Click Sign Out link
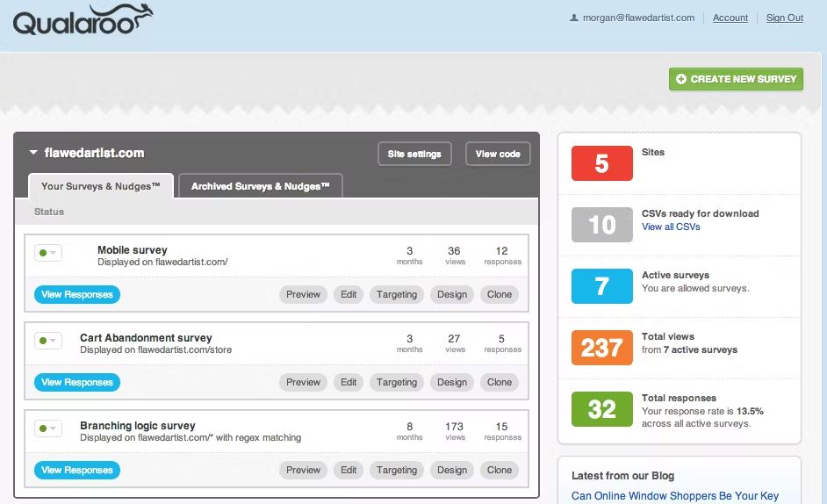 click(x=784, y=18)
